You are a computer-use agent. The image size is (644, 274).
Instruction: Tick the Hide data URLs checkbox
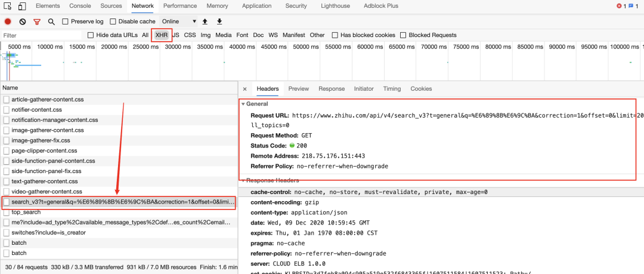[x=91, y=35]
